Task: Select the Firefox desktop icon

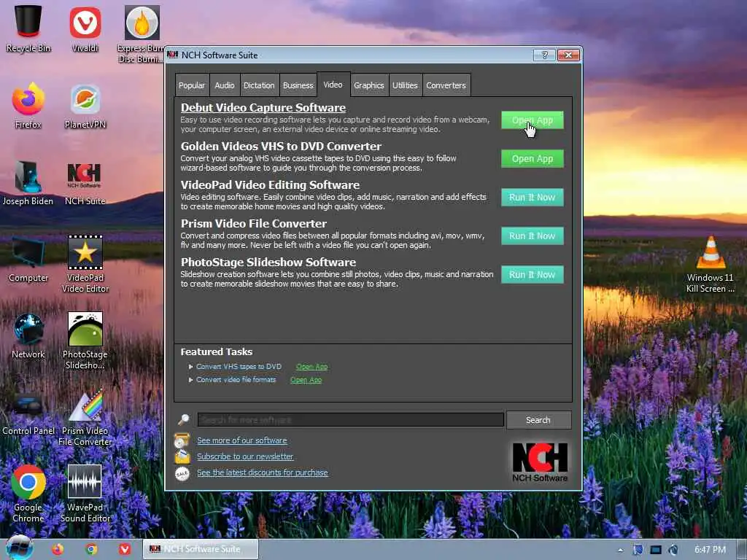Action: click(x=28, y=106)
